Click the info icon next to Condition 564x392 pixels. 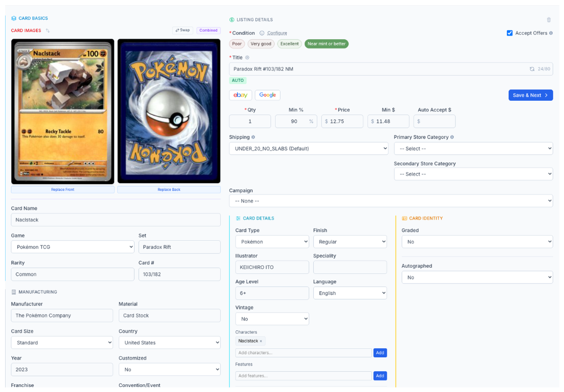(x=261, y=32)
